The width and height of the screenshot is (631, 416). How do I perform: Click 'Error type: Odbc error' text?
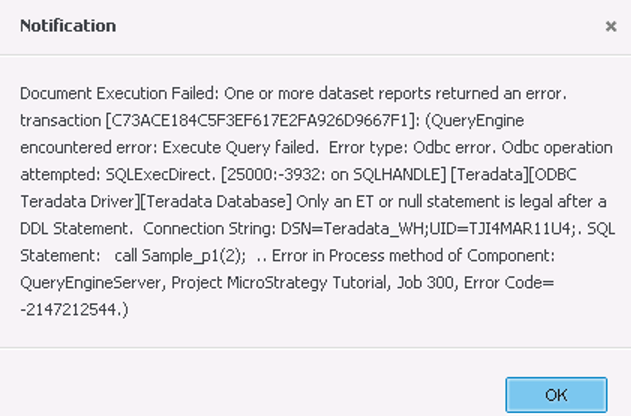click(412, 148)
